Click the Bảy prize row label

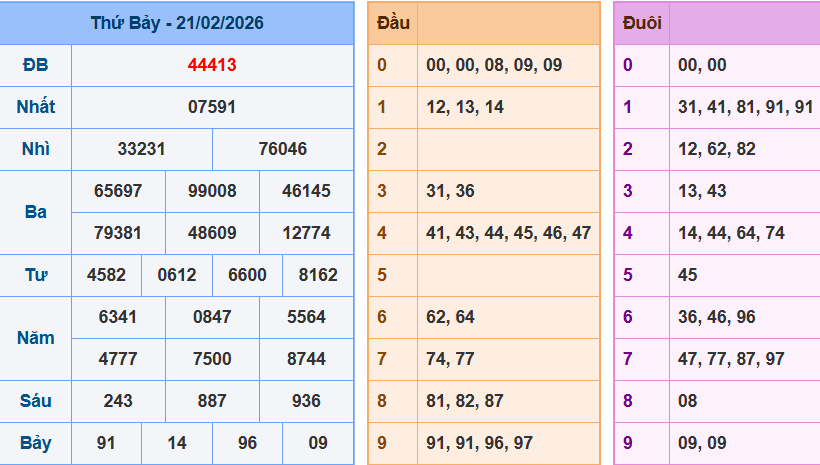point(35,443)
